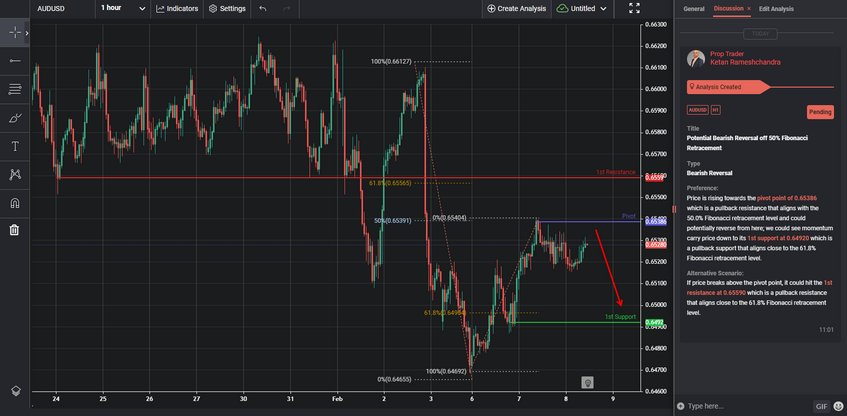Add an attachment with the plus icon
Viewport: 847px width, 416px height.
[x=680, y=406]
